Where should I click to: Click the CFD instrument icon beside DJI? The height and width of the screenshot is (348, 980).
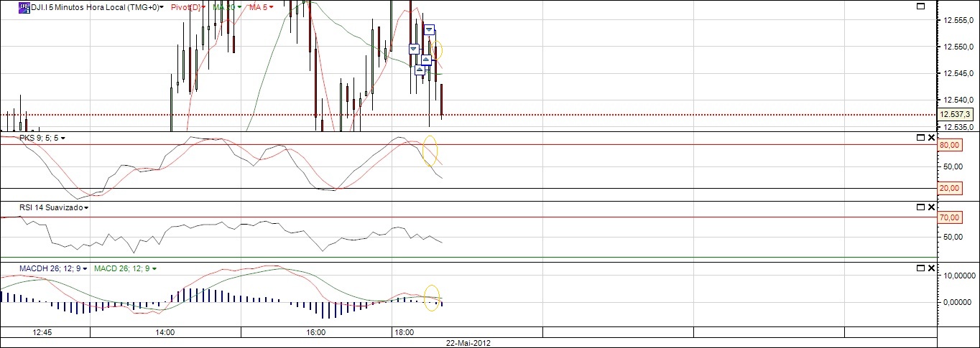click(x=24, y=6)
